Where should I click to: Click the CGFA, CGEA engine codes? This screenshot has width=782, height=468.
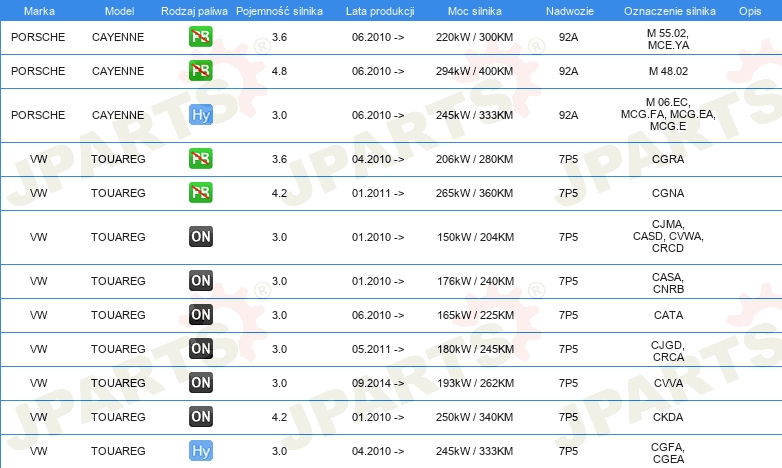tap(668, 453)
